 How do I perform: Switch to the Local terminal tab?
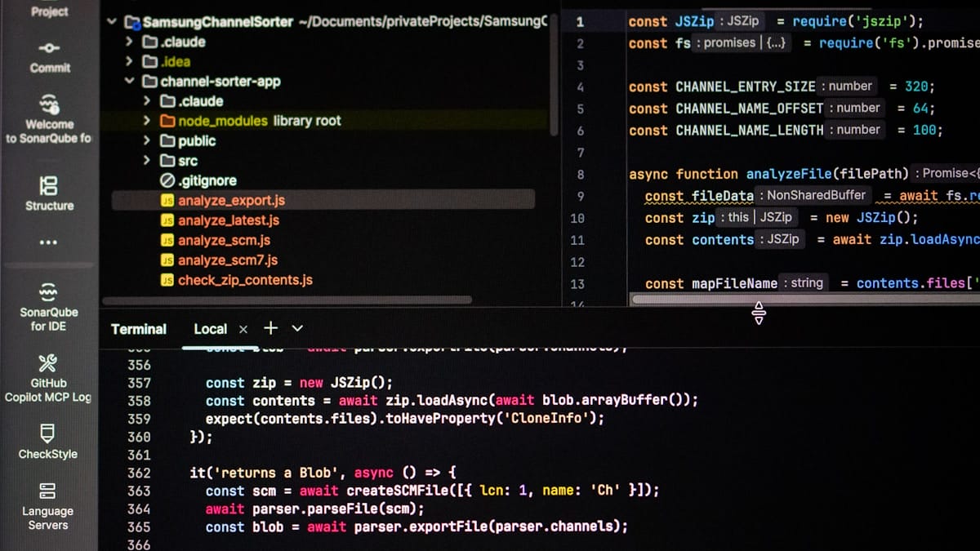pos(210,329)
